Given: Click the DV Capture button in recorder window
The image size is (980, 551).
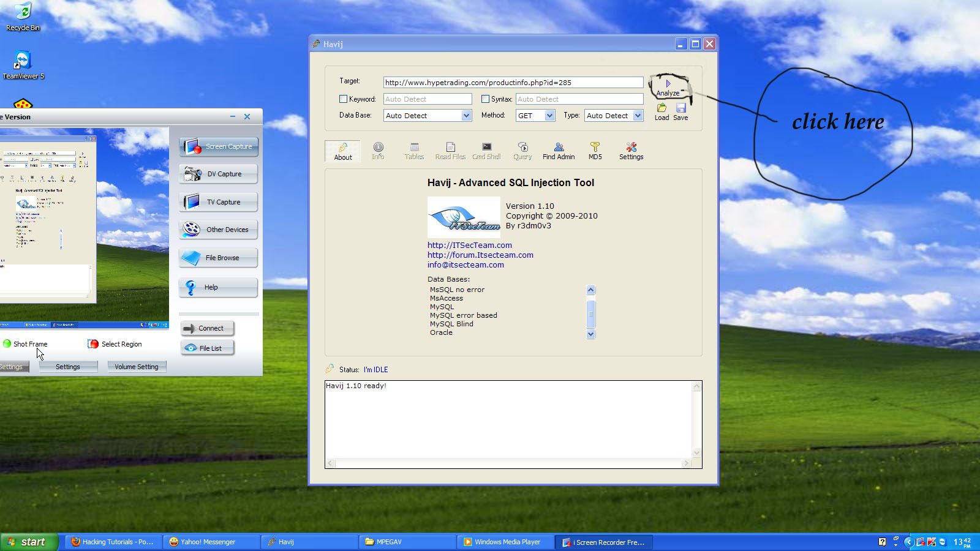Looking at the screenshot, I should click(219, 174).
